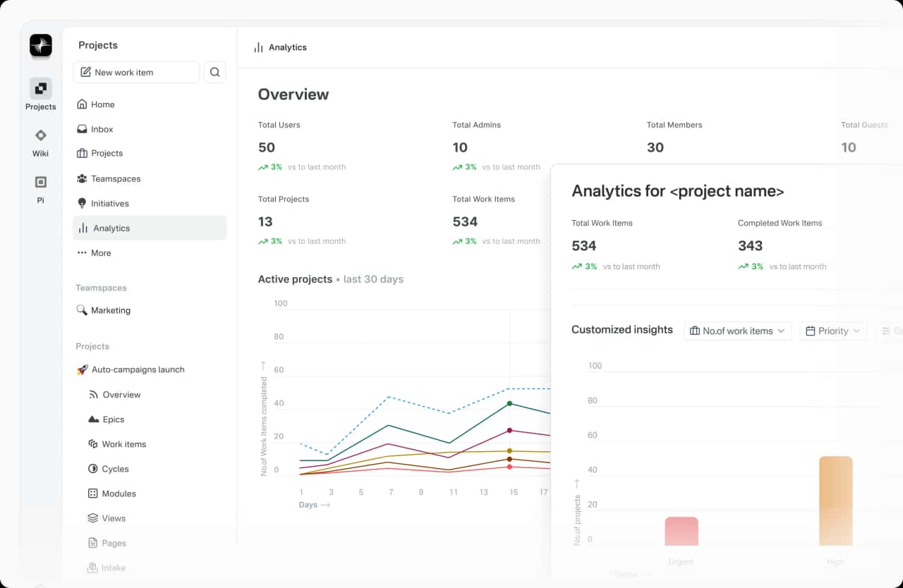Open the Marketing teamspace
This screenshot has width=903, height=588.
(110, 310)
